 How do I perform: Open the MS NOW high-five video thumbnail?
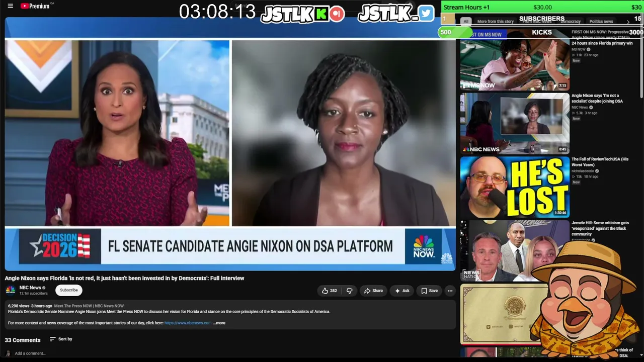(x=515, y=59)
